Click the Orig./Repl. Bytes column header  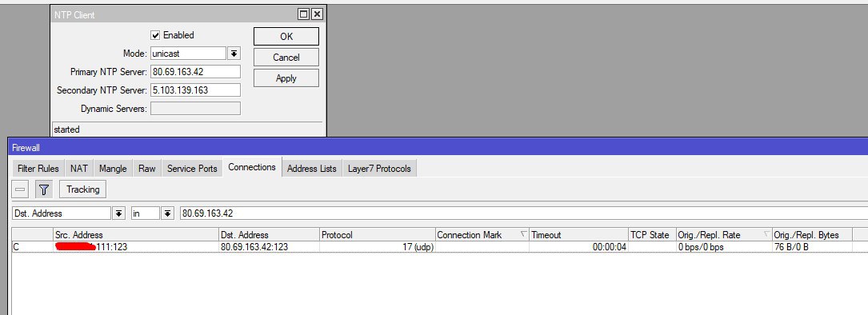(812, 235)
